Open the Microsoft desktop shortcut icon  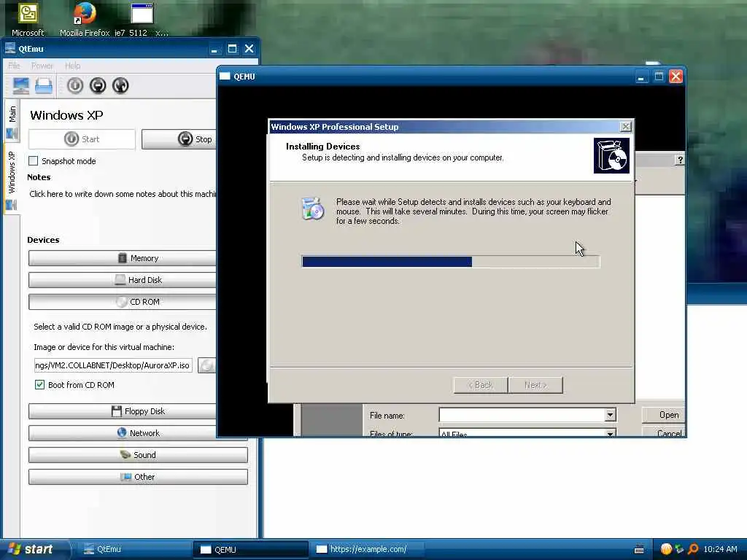28,19
